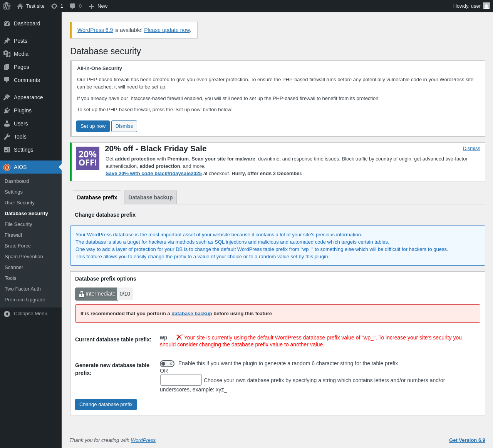Switch to the Database prefix tab
The height and width of the screenshot is (448, 493).
(97, 197)
